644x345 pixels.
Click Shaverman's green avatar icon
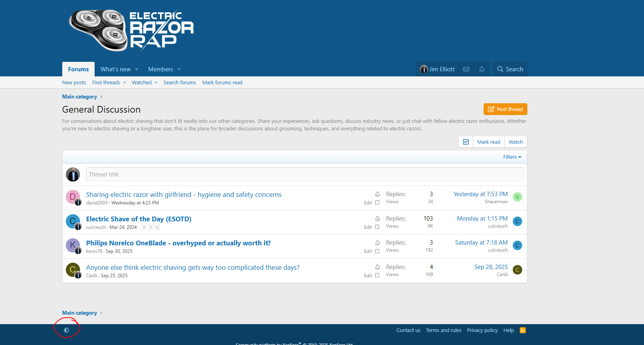(x=517, y=197)
